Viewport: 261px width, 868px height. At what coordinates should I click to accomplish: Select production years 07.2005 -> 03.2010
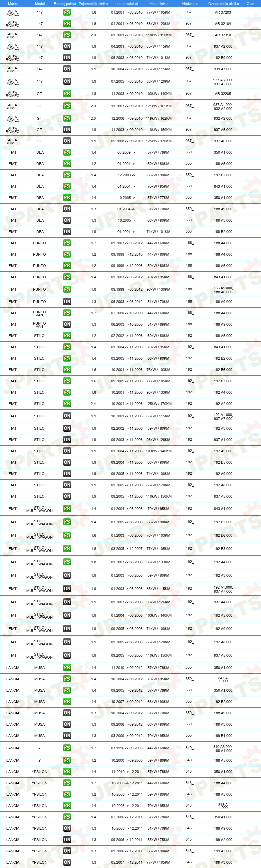click(x=127, y=81)
